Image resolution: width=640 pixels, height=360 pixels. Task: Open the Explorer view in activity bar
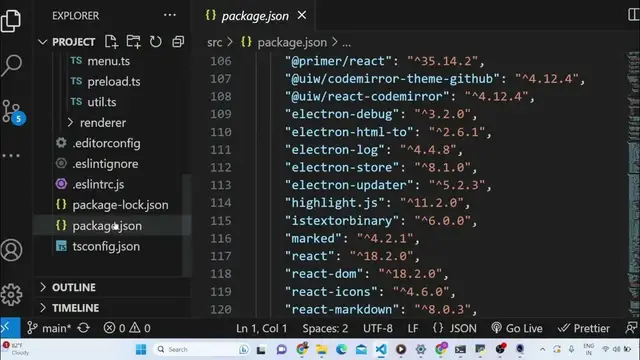point(11,20)
